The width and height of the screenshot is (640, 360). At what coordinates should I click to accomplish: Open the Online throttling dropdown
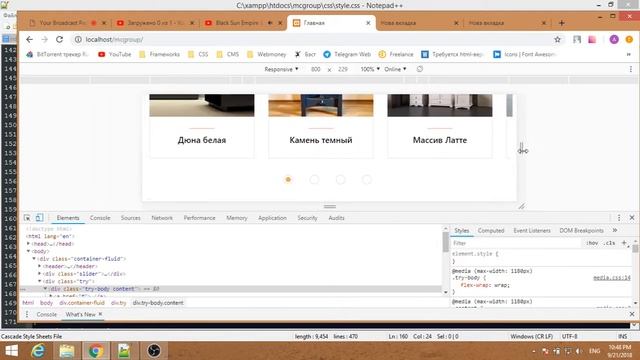tap(395, 69)
